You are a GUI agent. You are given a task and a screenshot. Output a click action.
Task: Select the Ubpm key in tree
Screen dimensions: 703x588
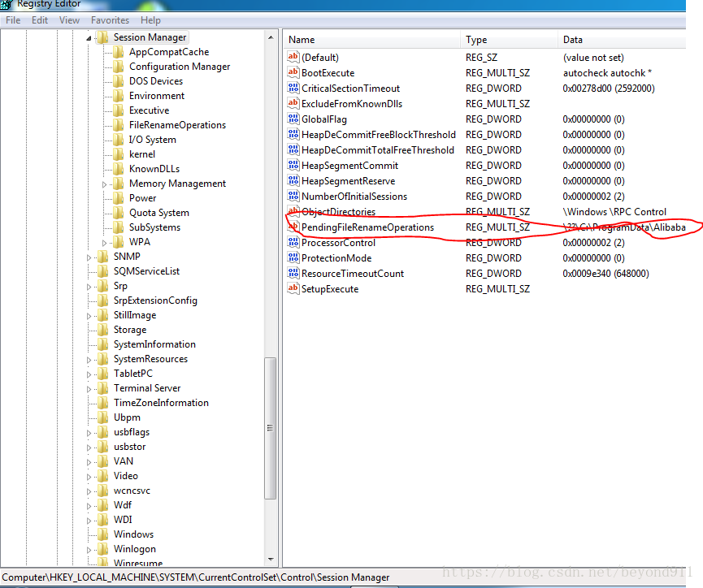127,417
